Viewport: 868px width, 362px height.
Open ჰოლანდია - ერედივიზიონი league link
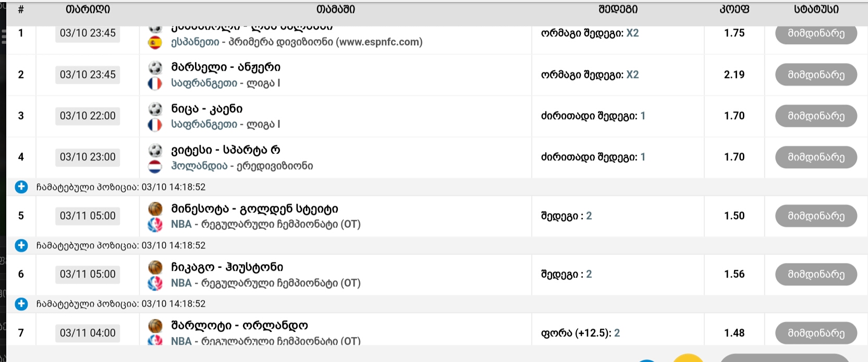pyautogui.click(x=242, y=166)
